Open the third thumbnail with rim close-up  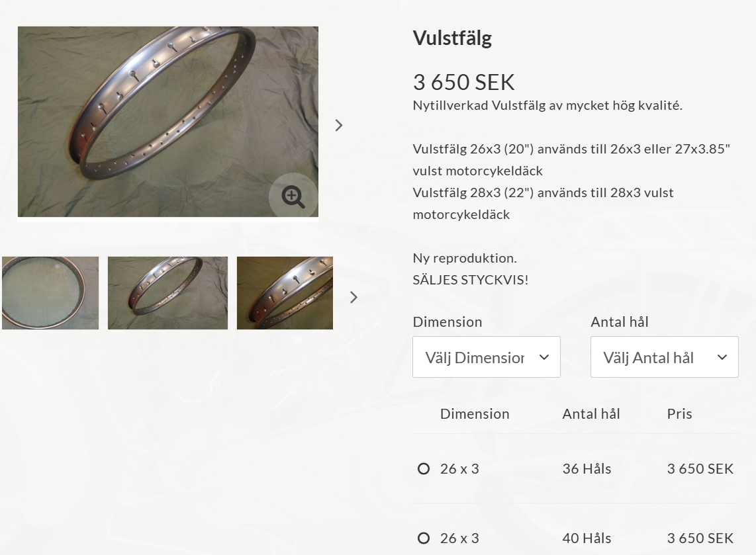point(285,293)
